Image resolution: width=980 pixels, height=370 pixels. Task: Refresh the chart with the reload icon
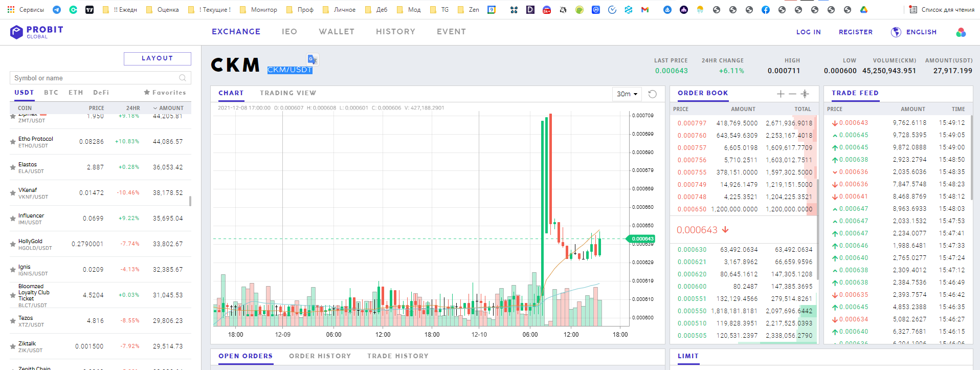(652, 94)
